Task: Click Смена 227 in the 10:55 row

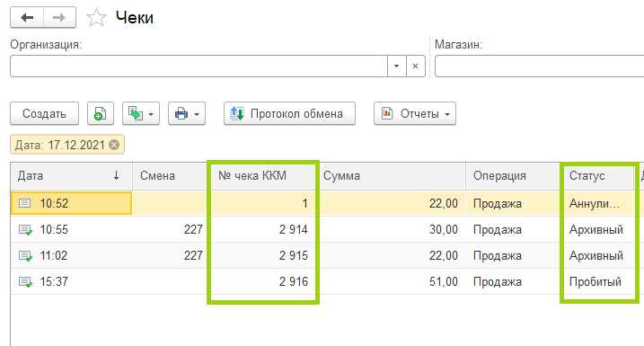Action: [193, 229]
